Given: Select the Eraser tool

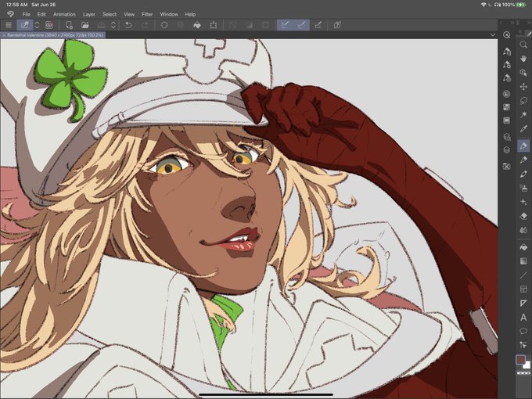Looking at the screenshot, I should (523, 216).
